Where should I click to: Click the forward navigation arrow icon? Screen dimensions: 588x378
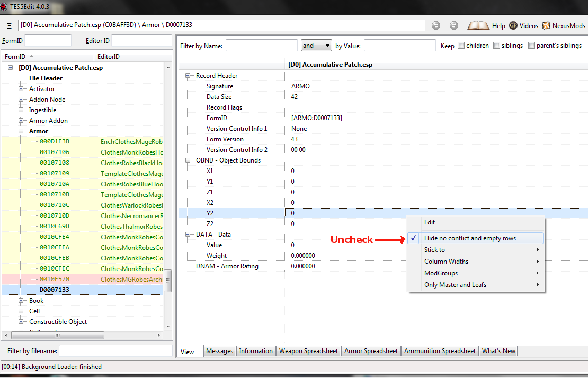click(x=453, y=25)
